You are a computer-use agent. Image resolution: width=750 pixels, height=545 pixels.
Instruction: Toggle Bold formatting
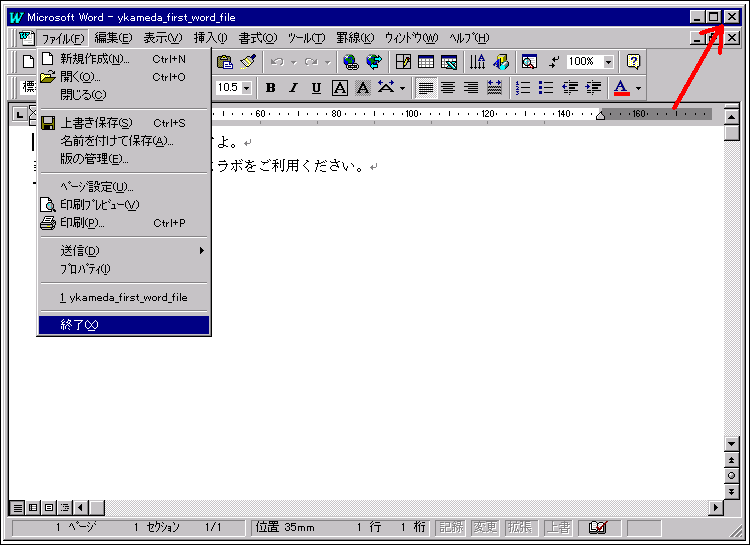coord(270,88)
